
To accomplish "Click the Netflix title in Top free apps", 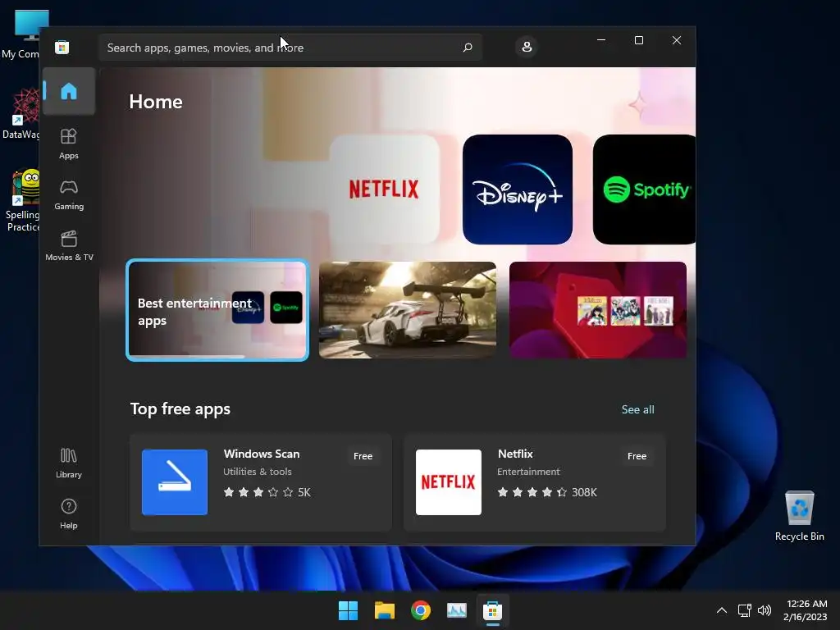I will coord(515,454).
